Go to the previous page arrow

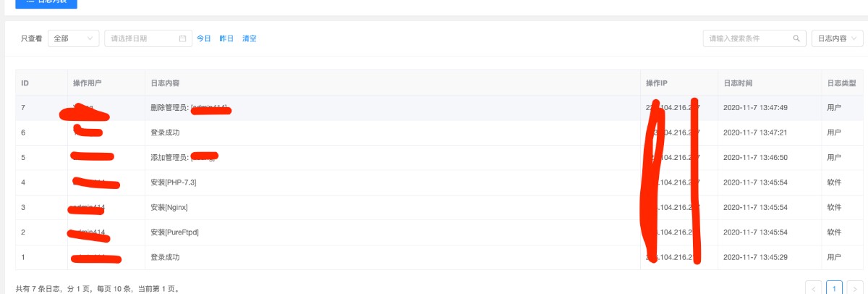point(814,288)
